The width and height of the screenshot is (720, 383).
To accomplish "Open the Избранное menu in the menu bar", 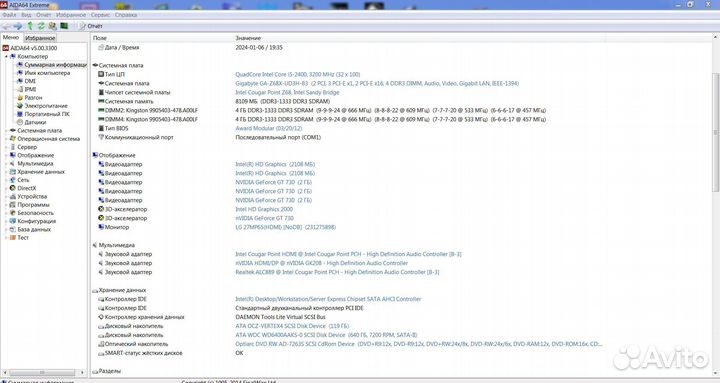I will [x=71, y=15].
